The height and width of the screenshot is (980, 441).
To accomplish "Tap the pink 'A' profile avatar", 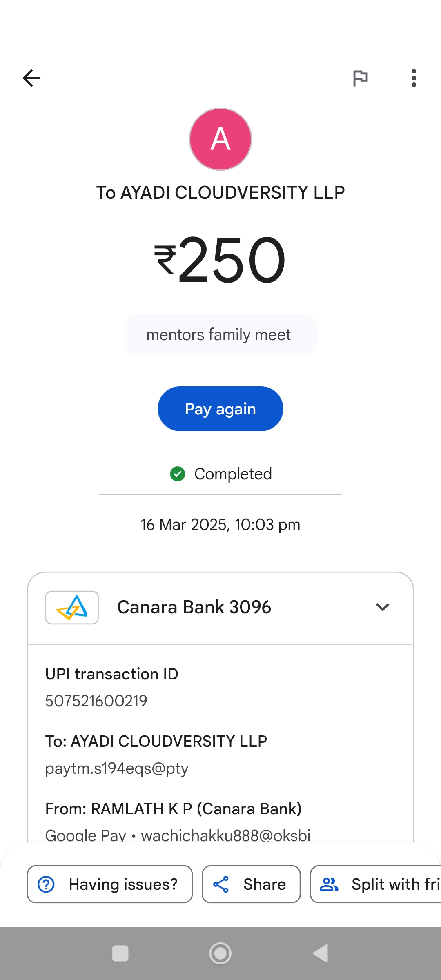I will pyautogui.click(x=220, y=139).
